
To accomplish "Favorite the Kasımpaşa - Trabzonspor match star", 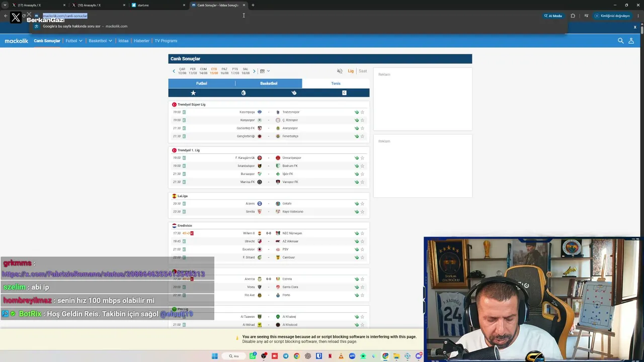I will click(362, 112).
